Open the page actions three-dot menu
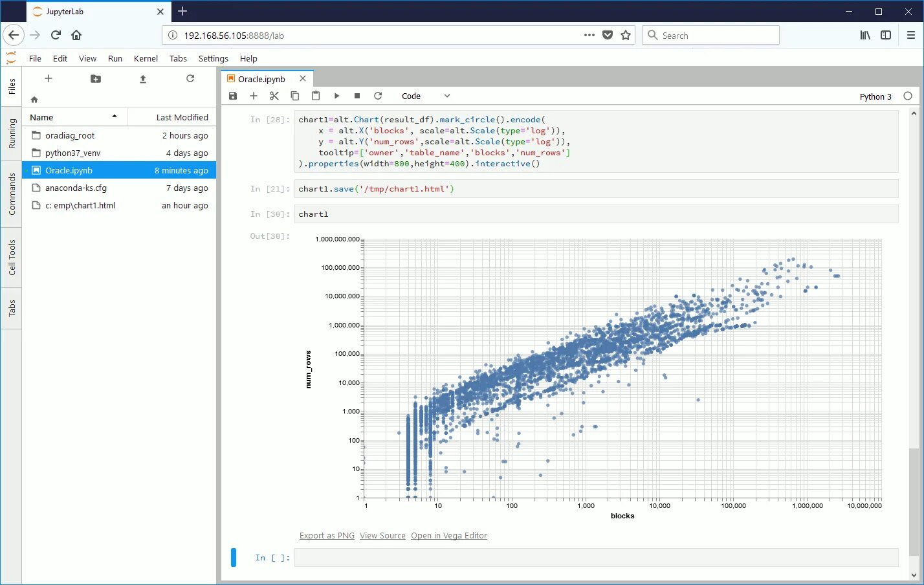Viewport: 924px width, 585px height. 589,35
